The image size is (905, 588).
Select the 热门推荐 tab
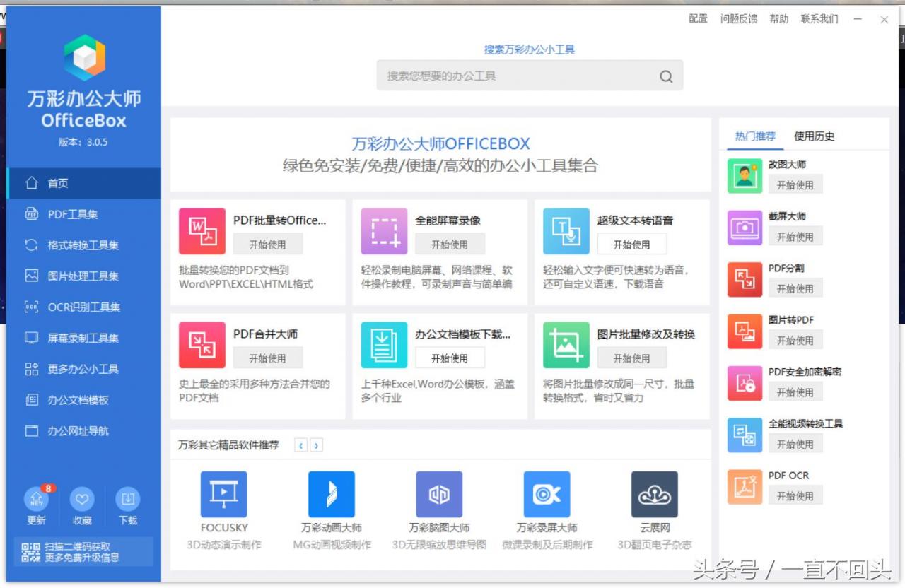click(754, 136)
